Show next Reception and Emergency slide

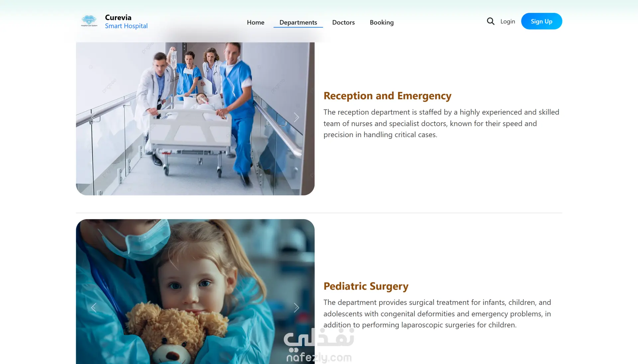click(296, 117)
